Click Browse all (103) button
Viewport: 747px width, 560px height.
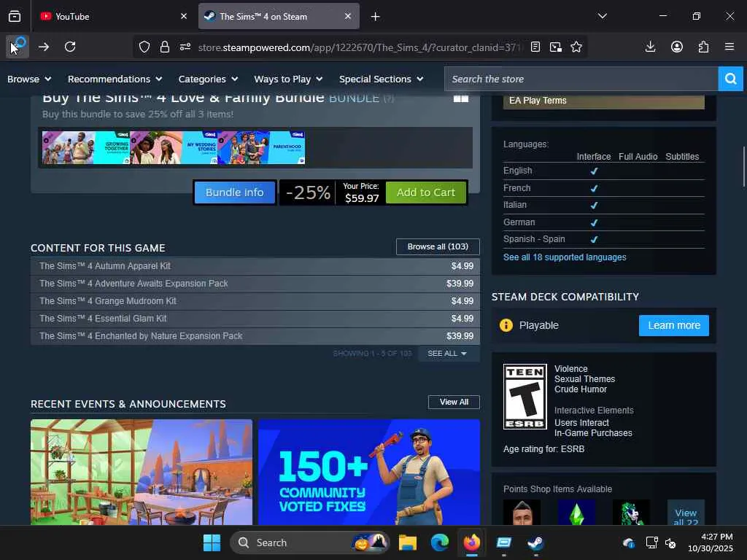point(438,246)
